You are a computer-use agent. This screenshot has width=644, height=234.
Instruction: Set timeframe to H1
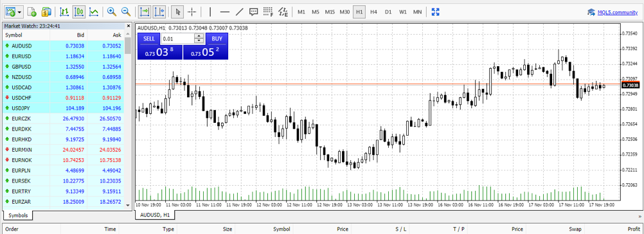pos(359,12)
